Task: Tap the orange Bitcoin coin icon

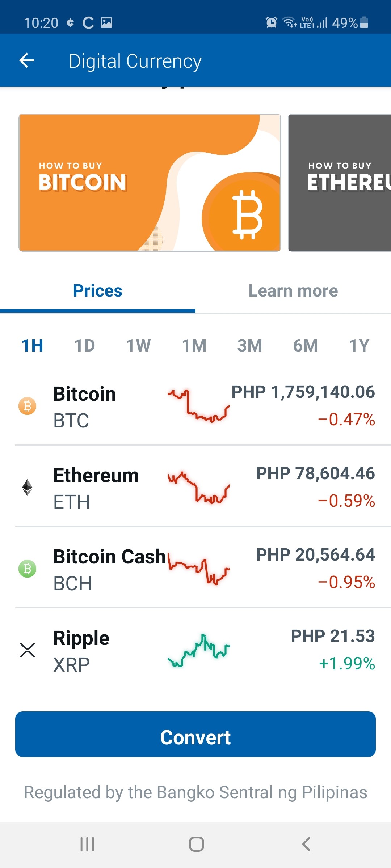Action: pyautogui.click(x=28, y=406)
